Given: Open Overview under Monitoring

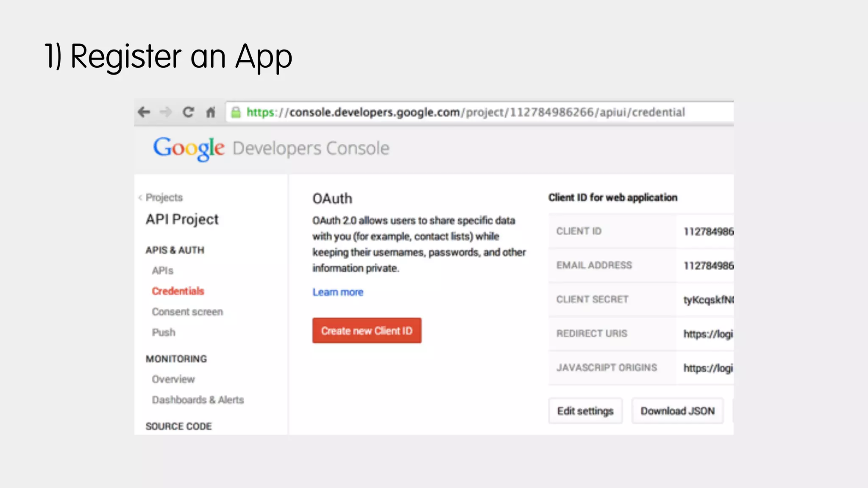Looking at the screenshot, I should (173, 379).
